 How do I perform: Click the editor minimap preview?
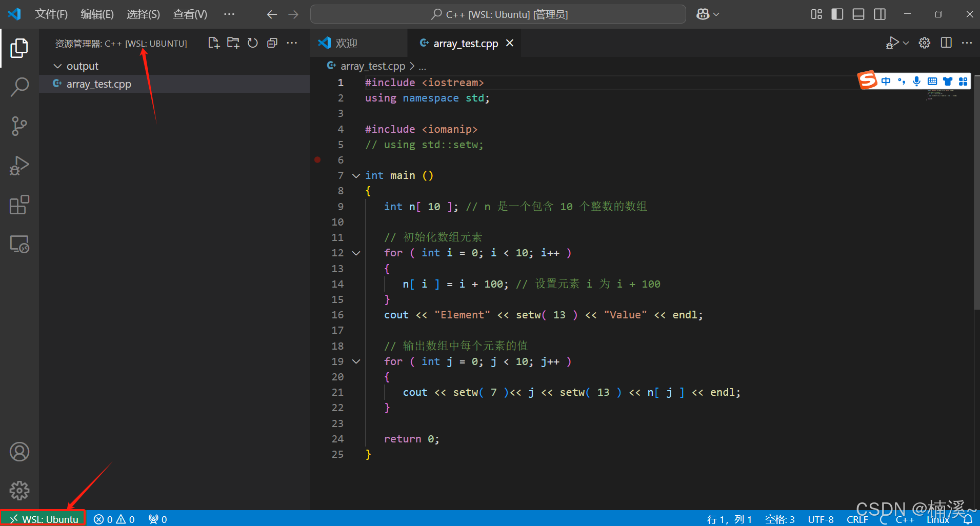tap(942, 94)
